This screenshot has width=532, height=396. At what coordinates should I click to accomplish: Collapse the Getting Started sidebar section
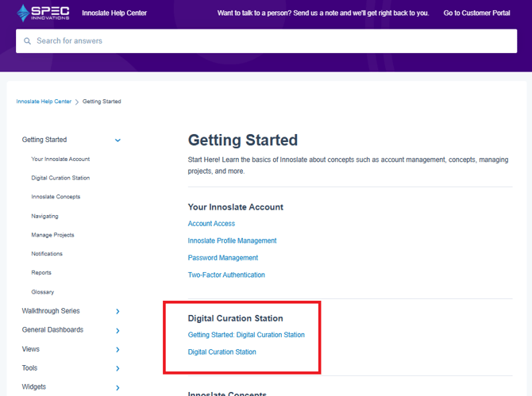click(x=118, y=140)
